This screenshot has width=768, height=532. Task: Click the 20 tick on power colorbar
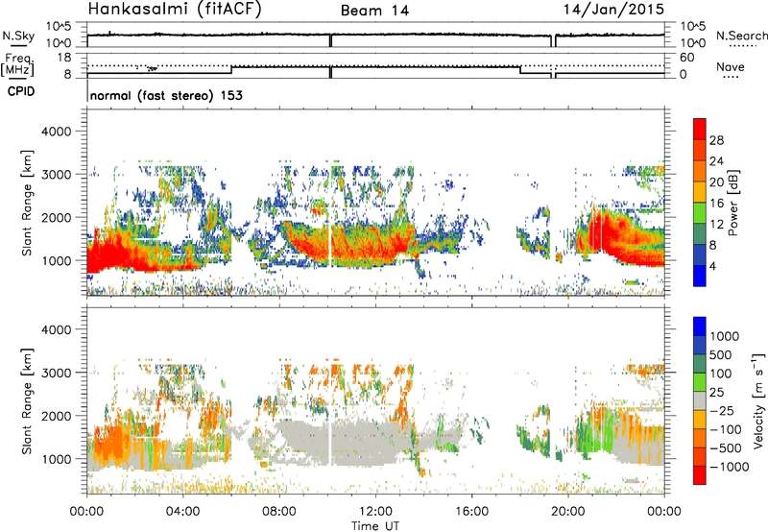coord(716,182)
